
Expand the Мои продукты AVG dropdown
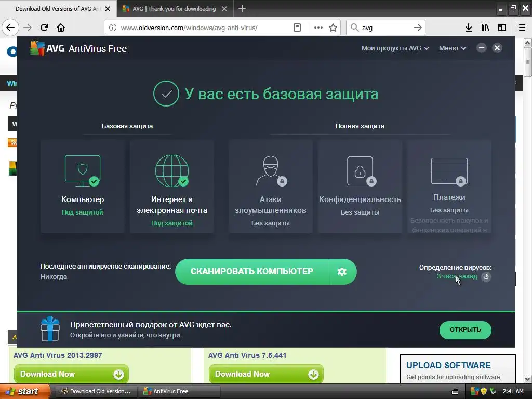click(x=395, y=48)
